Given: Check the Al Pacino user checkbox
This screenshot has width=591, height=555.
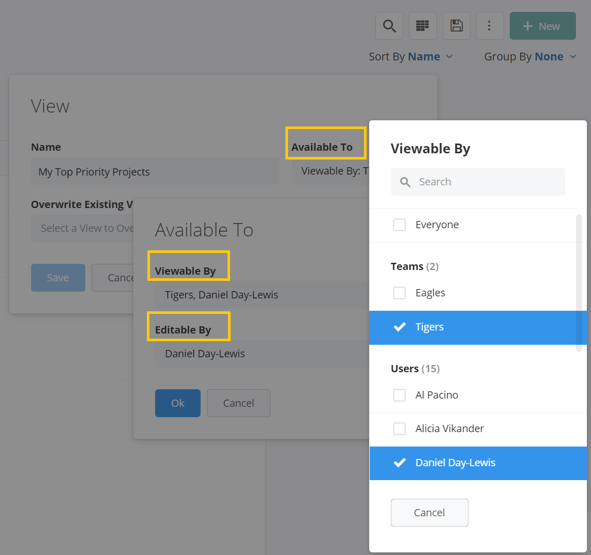Looking at the screenshot, I should [x=399, y=395].
